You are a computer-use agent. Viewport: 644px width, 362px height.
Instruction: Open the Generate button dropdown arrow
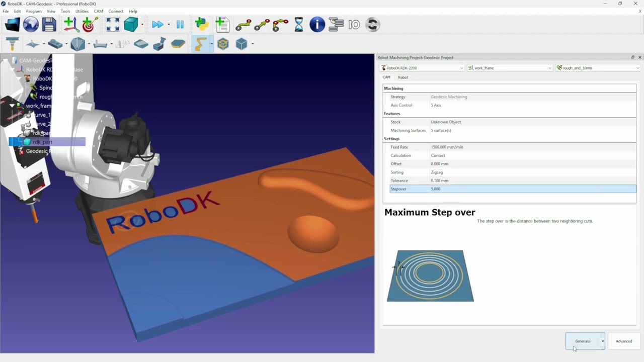tap(603, 341)
